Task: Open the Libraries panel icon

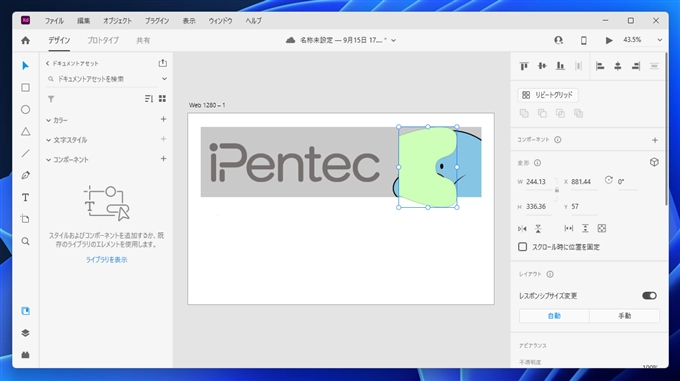Action: click(x=26, y=311)
